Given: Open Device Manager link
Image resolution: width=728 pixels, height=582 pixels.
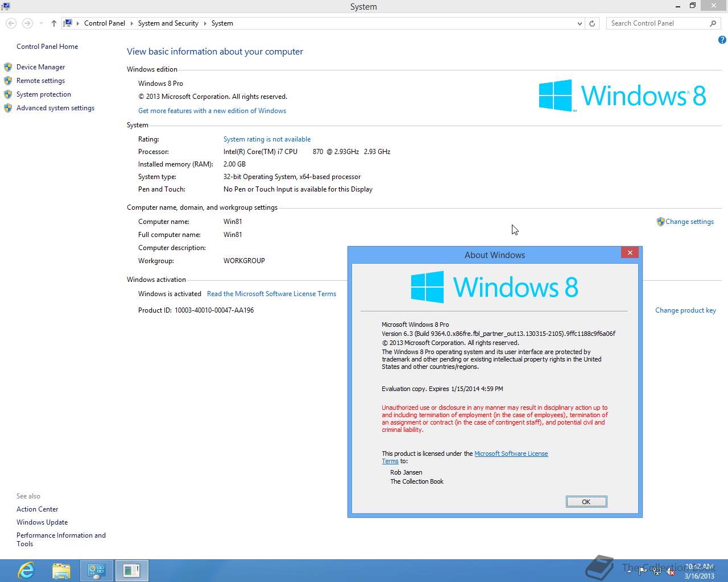Looking at the screenshot, I should (x=40, y=67).
